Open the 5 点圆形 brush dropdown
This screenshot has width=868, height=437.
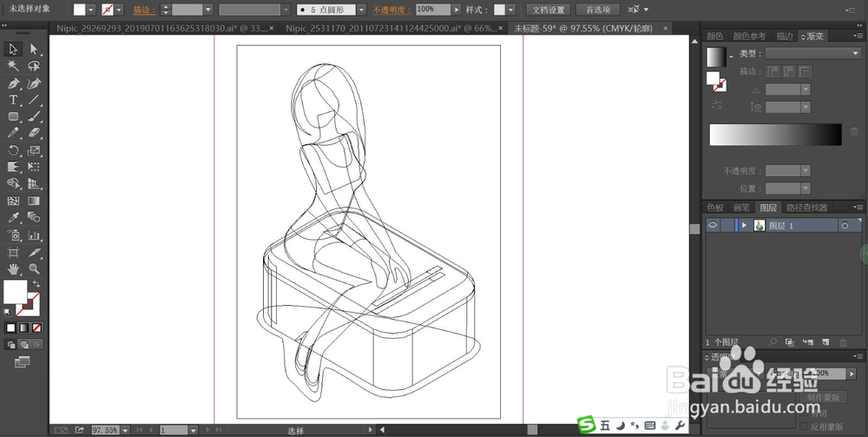361,10
